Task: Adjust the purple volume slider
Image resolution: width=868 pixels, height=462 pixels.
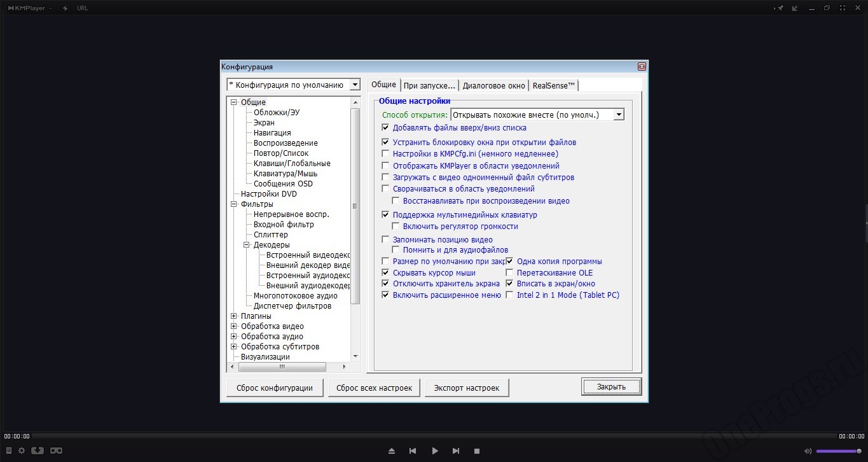Action: coord(839,451)
